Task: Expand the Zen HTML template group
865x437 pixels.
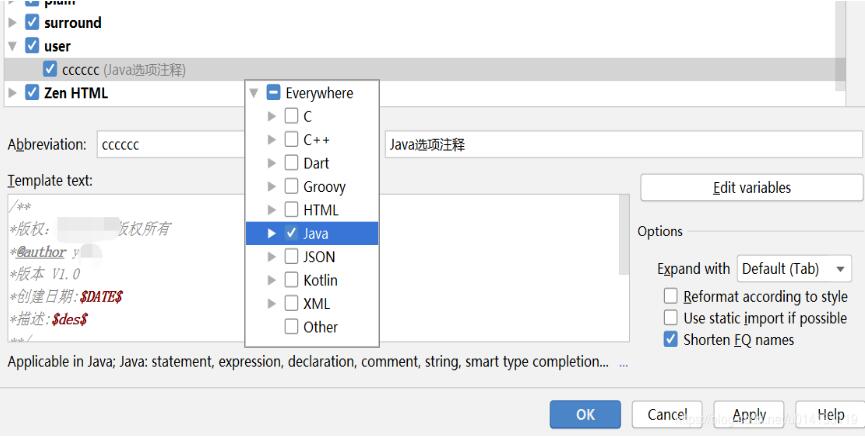Action: click(x=12, y=93)
